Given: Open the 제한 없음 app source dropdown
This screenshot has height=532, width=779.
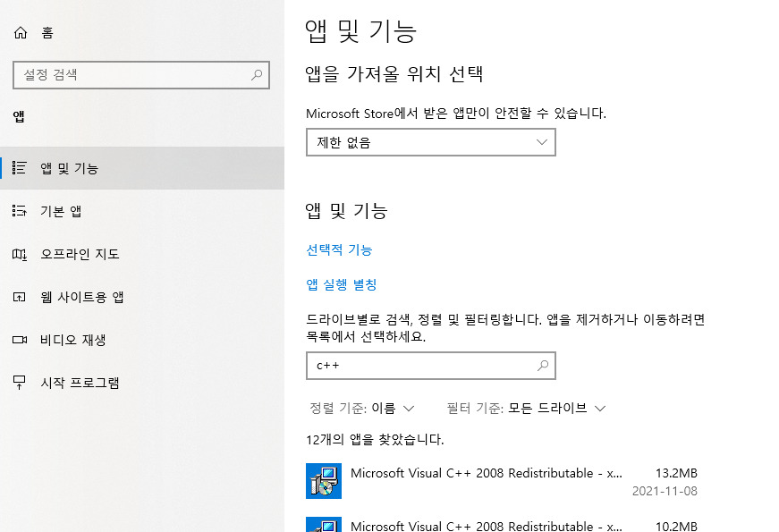Looking at the screenshot, I should coord(431,142).
